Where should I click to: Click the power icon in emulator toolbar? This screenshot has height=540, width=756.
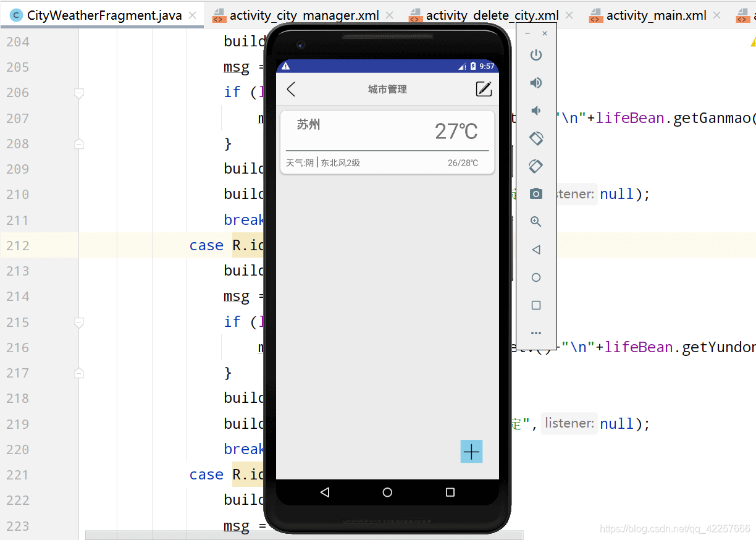click(535, 54)
